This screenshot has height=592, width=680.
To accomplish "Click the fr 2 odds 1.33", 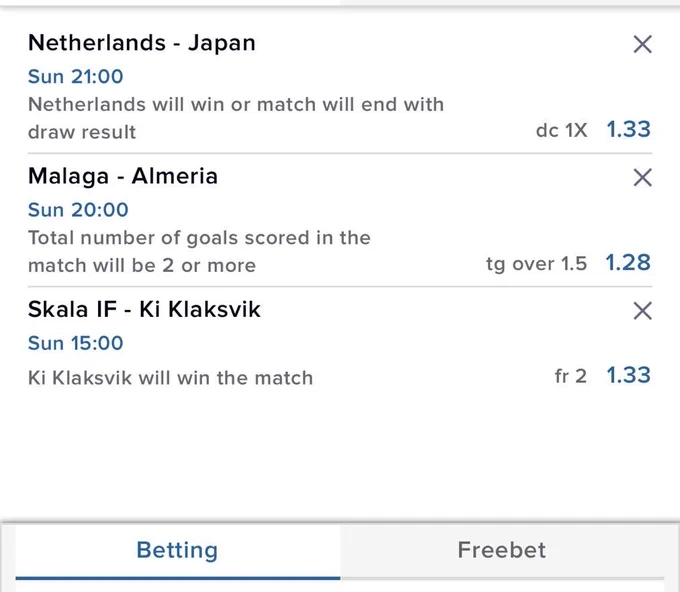I will (x=628, y=375).
